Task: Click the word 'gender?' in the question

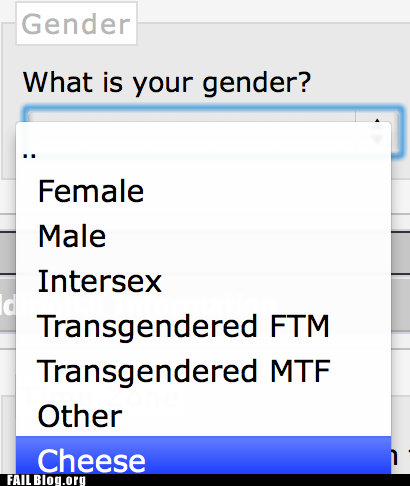Action: coord(257,83)
